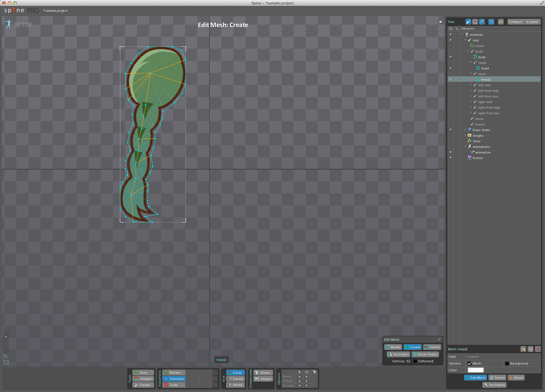Select the Pose tool
Screen dimensions: 545x392
click(143, 373)
